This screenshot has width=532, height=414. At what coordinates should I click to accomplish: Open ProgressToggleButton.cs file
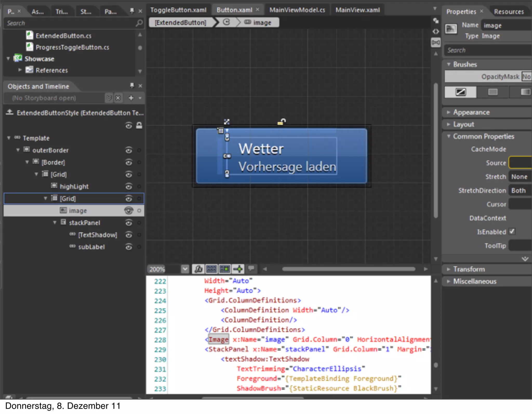coord(72,47)
